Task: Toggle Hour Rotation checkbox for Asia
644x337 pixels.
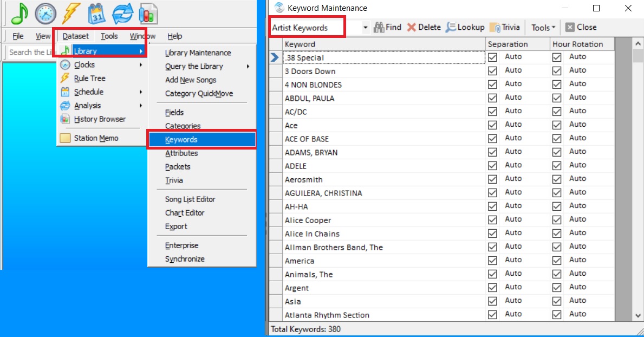Action: 556,301
